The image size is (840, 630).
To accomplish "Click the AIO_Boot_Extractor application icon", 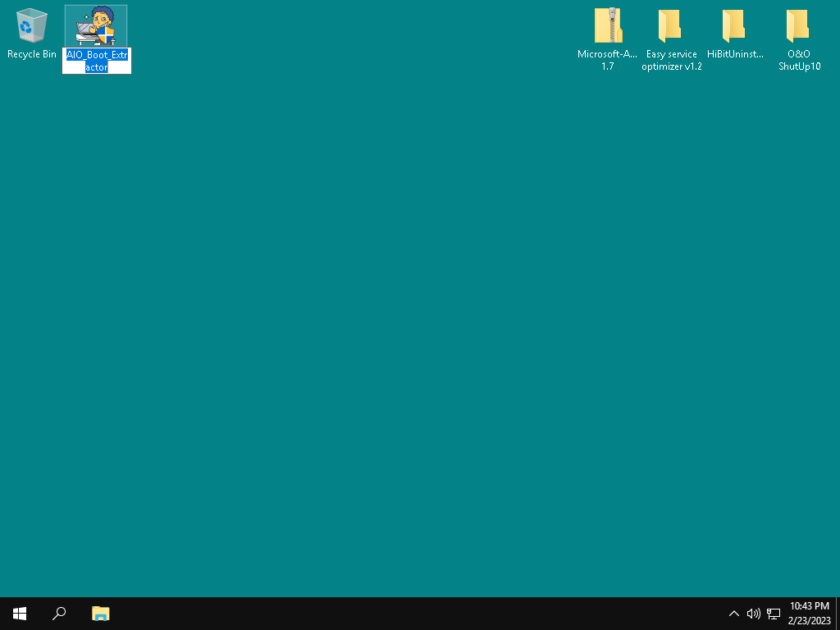I will tap(96, 26).
